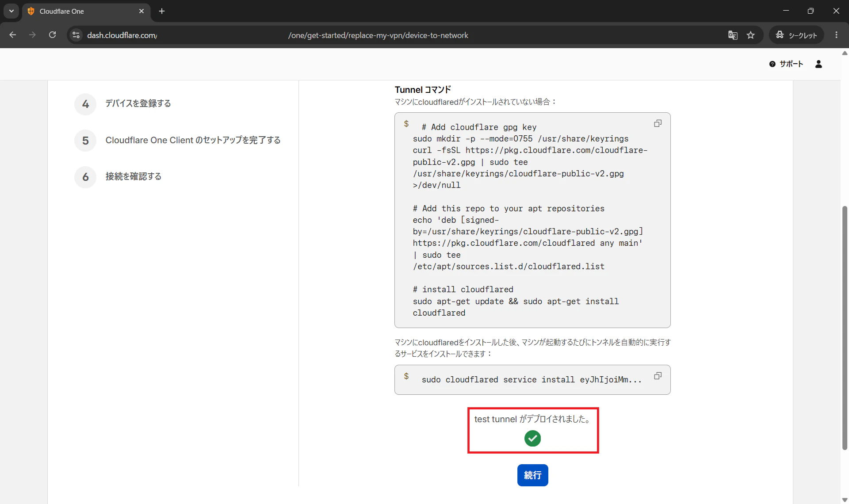This screenshot has width=849, height=504.
Task: Reload the Cloudflare dashboard page
Action: (52, 35)
